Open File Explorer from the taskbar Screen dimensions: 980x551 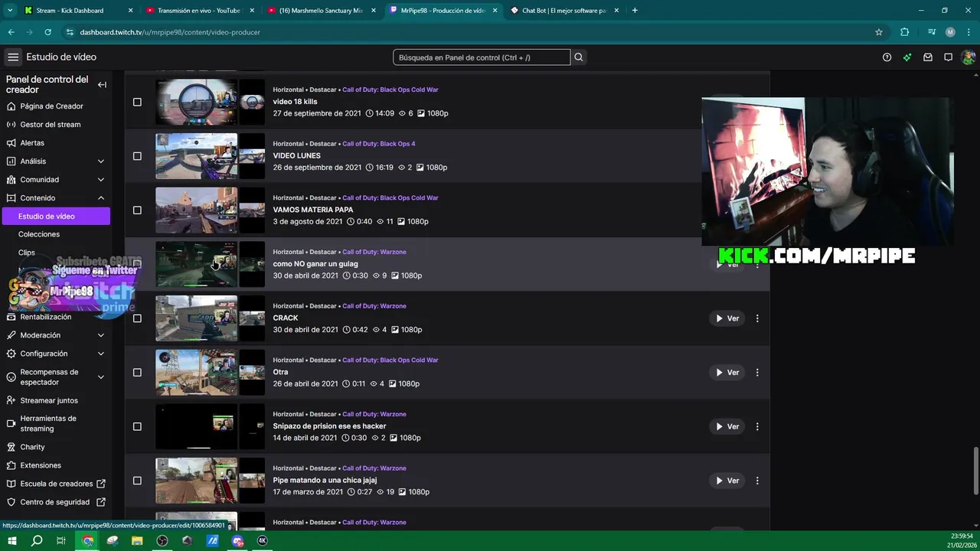click(x=137, y=540)
